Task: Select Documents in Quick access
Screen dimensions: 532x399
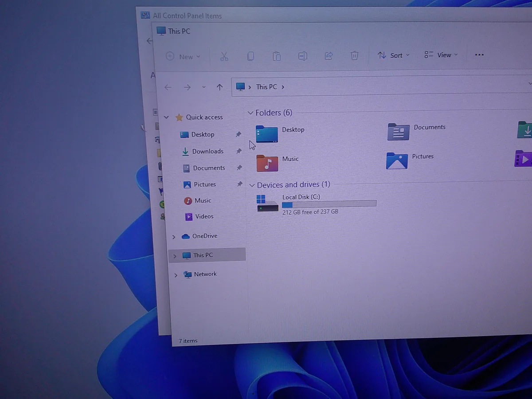Action: click(209, 168)
